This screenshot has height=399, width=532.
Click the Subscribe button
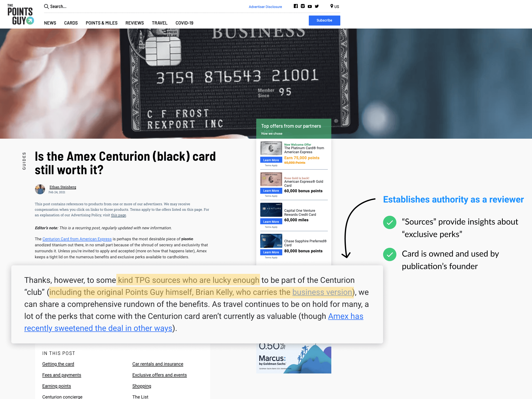pyautogui.click(x=325, y=21)
